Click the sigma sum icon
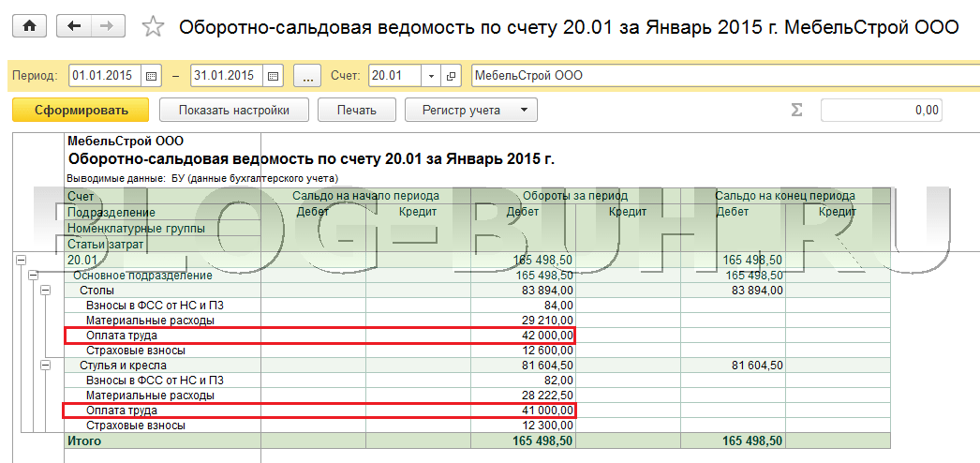The image size is (980, 463). (796, 111)
